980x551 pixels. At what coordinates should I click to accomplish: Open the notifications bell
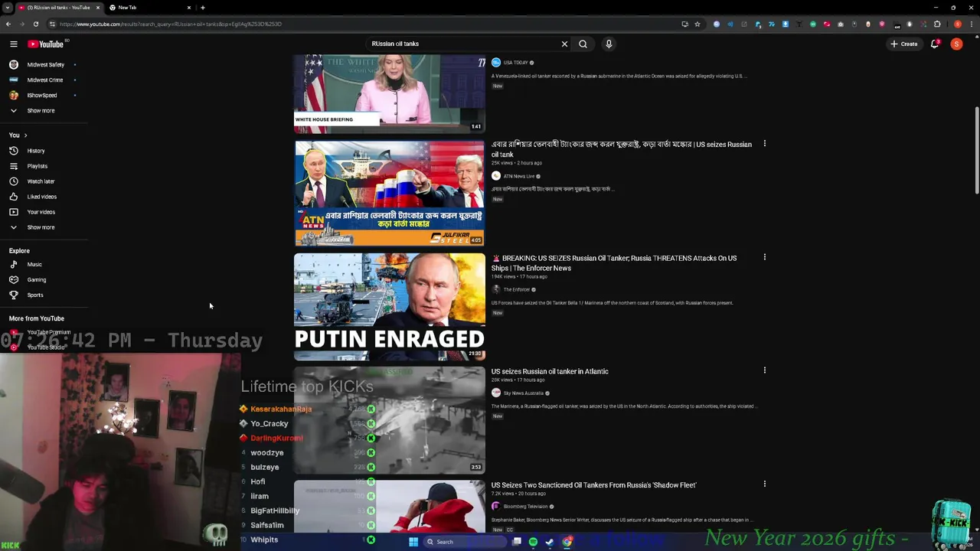click(x=934, y=44)
